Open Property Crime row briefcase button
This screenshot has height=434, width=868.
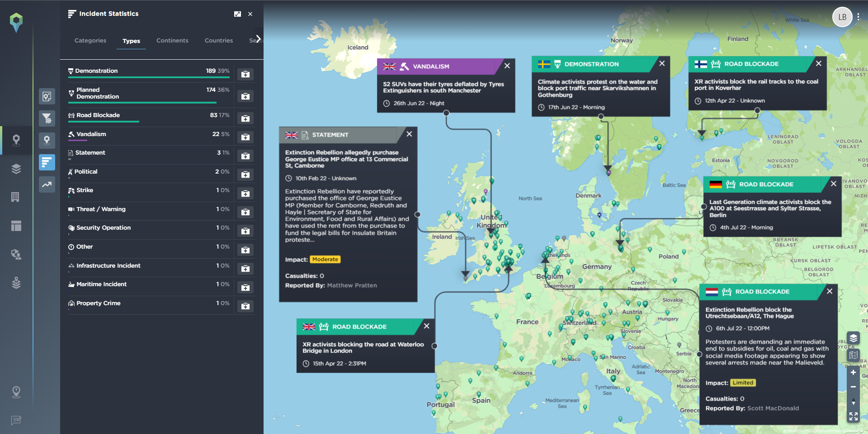245,306
